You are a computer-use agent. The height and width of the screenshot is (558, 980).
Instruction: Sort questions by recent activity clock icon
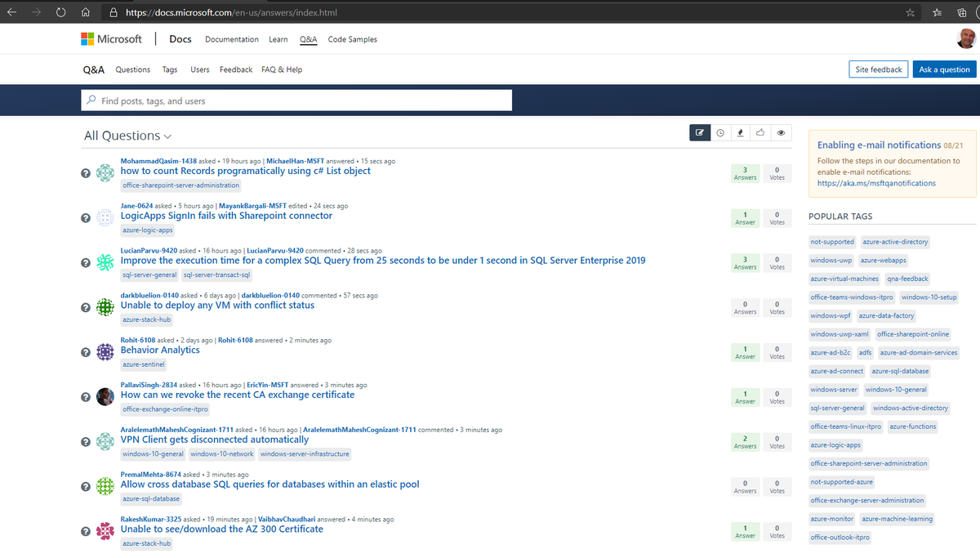(719, 132)
